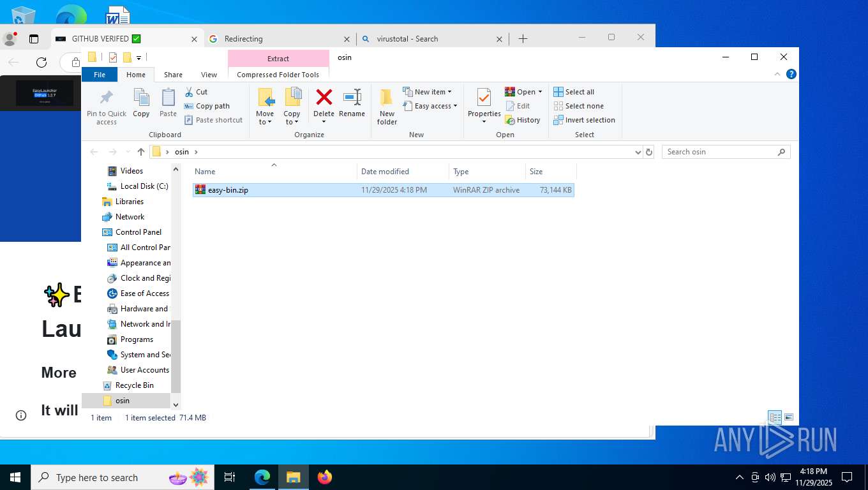Copy path of easy-bin.zip
The image size is (868, 490).
tap(207, 106)
